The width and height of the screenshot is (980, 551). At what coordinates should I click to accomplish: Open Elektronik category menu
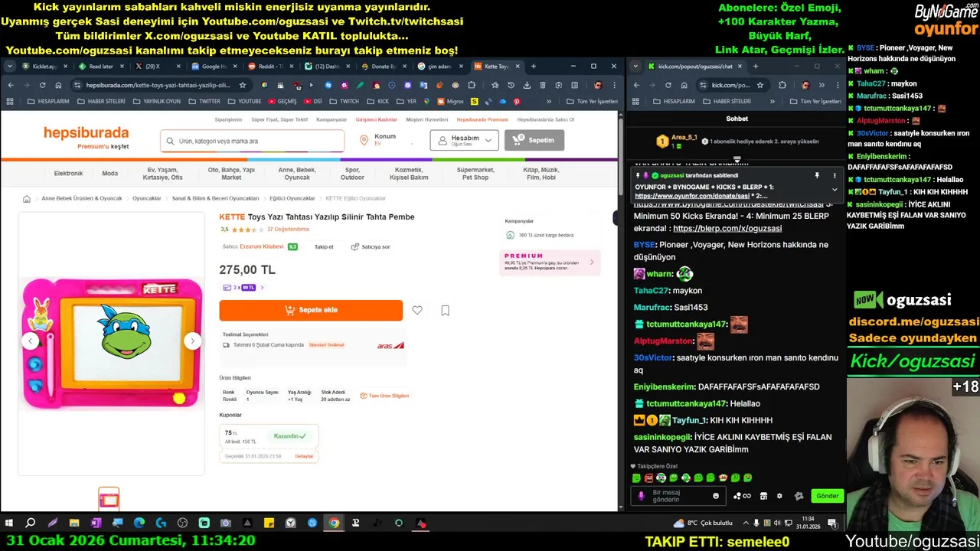tap(68, 174)
